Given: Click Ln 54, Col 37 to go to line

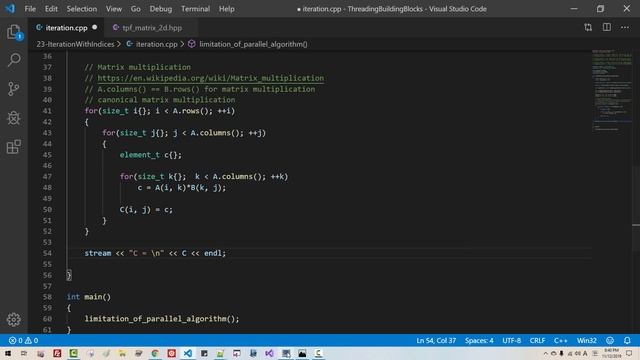Looking at the screenshot, I should click(x=436, y=340).
